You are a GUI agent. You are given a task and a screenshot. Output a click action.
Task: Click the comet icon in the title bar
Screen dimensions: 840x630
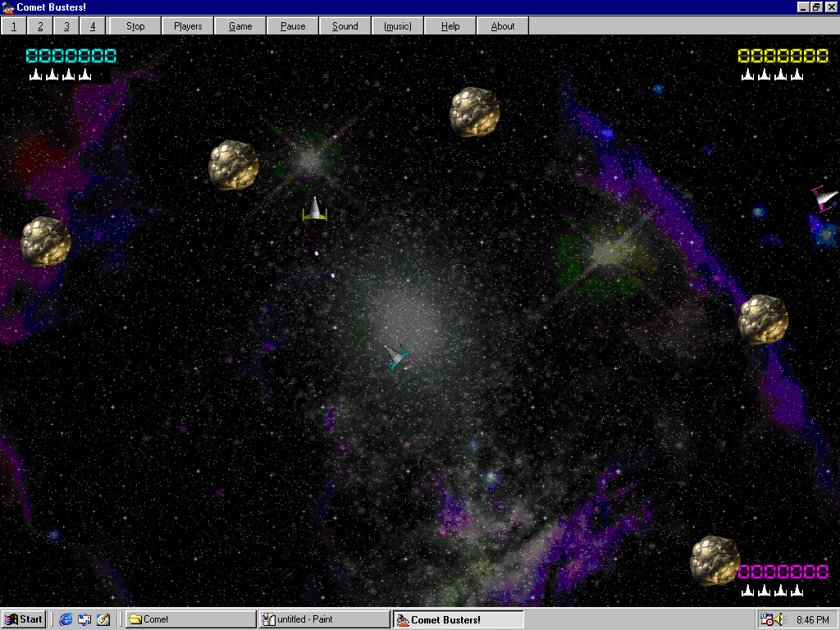pyautogui.click(x=8, y=7)
